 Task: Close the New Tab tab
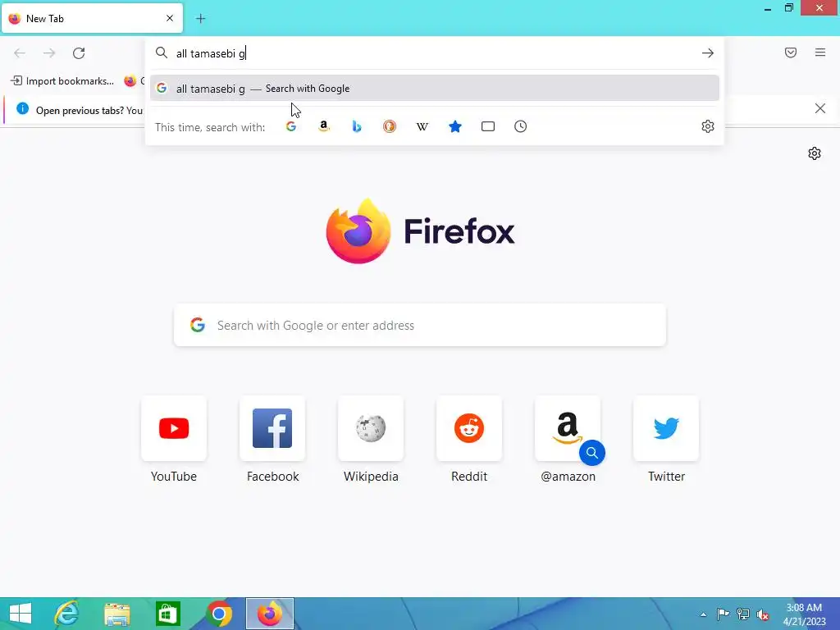coord(170,18)
